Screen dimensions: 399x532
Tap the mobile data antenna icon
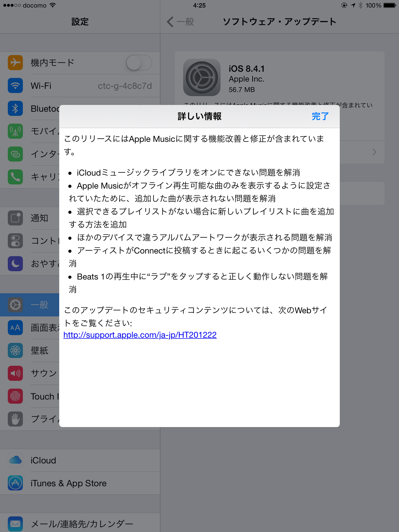pos(15,131)
